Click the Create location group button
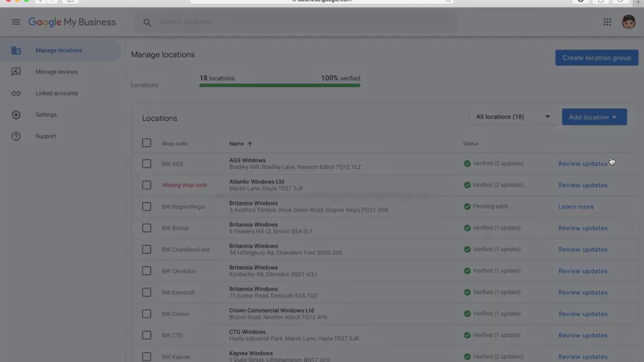The width and height of the screenshot is (644, 362). [x=597, y=58]
